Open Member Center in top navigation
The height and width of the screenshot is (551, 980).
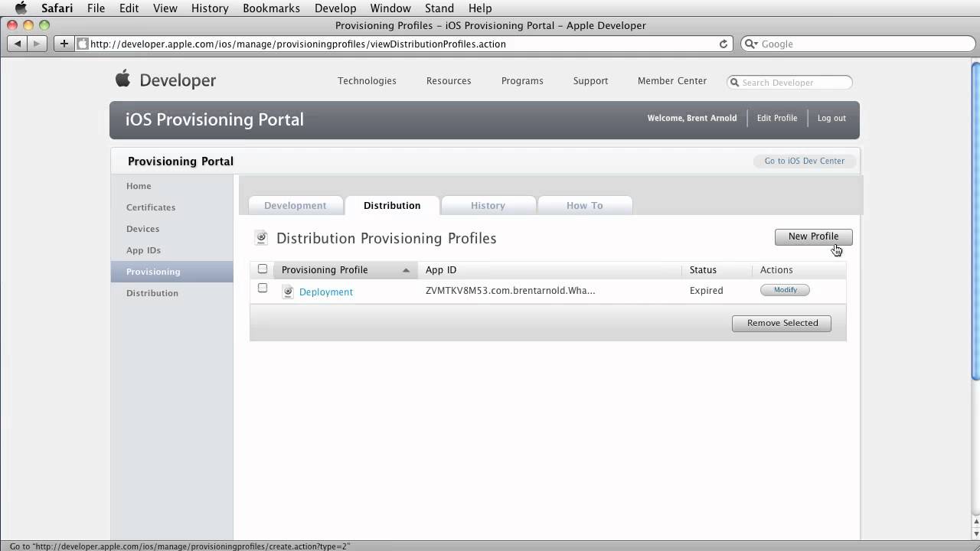tap(672, 80)
